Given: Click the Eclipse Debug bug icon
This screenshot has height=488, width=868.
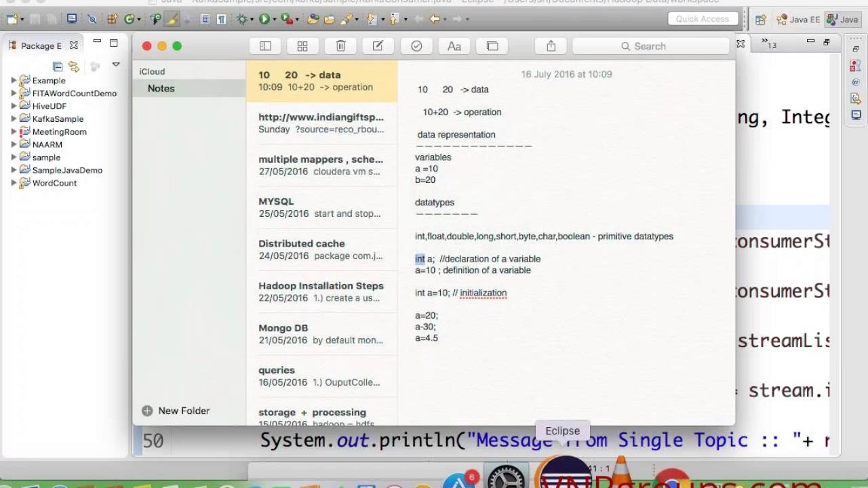Looking at the screenshot, I should 242,20.
